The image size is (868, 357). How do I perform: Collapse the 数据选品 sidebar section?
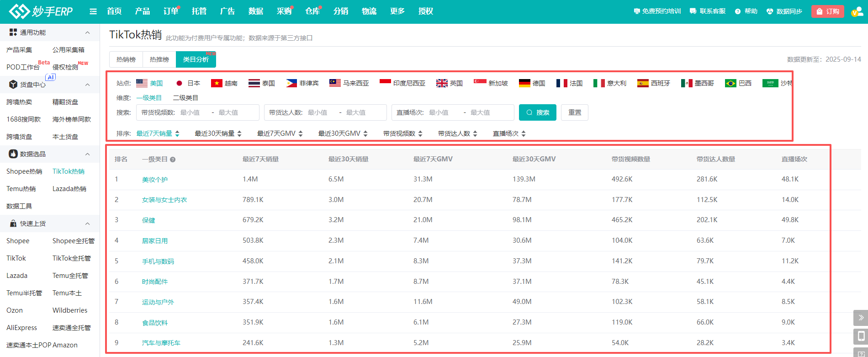coord(87,154)
